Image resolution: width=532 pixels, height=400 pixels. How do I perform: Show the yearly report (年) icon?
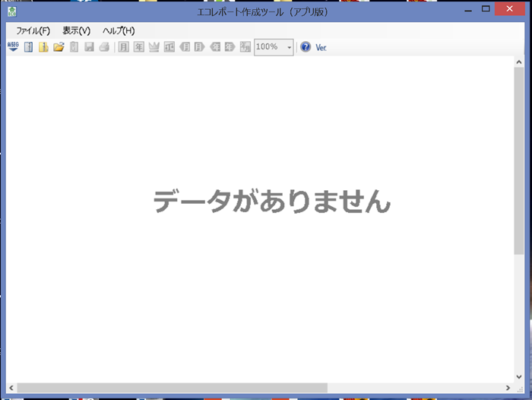(x=139, y=47)
